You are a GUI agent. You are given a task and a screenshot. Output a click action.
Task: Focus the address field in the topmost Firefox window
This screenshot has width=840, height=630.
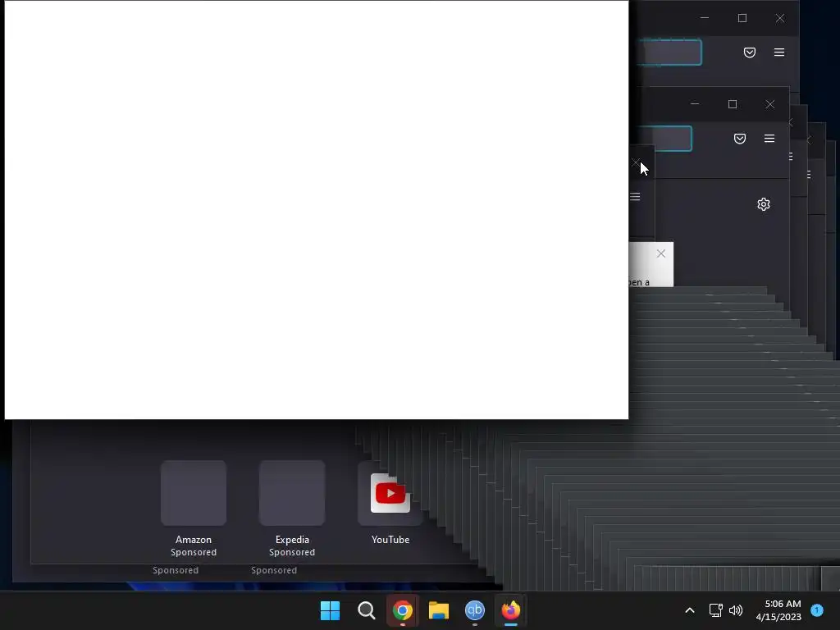(669, 52)
